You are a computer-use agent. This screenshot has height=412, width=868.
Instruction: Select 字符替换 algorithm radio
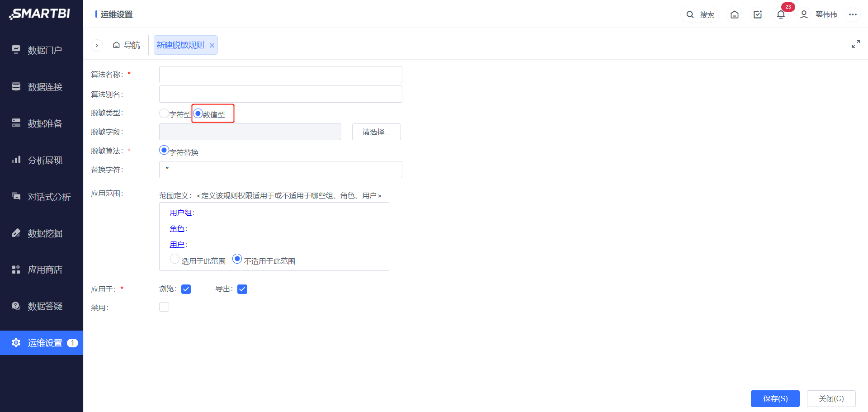164,150
